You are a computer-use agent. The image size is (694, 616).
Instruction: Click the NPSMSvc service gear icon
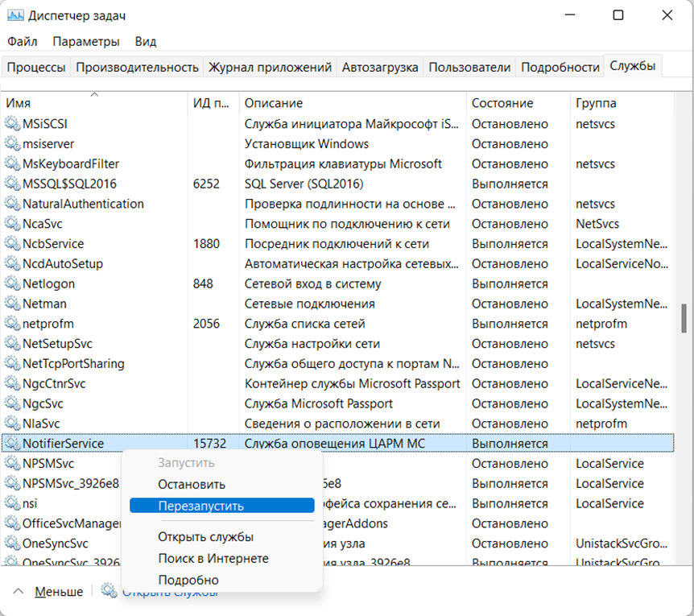tap(12, 463)
